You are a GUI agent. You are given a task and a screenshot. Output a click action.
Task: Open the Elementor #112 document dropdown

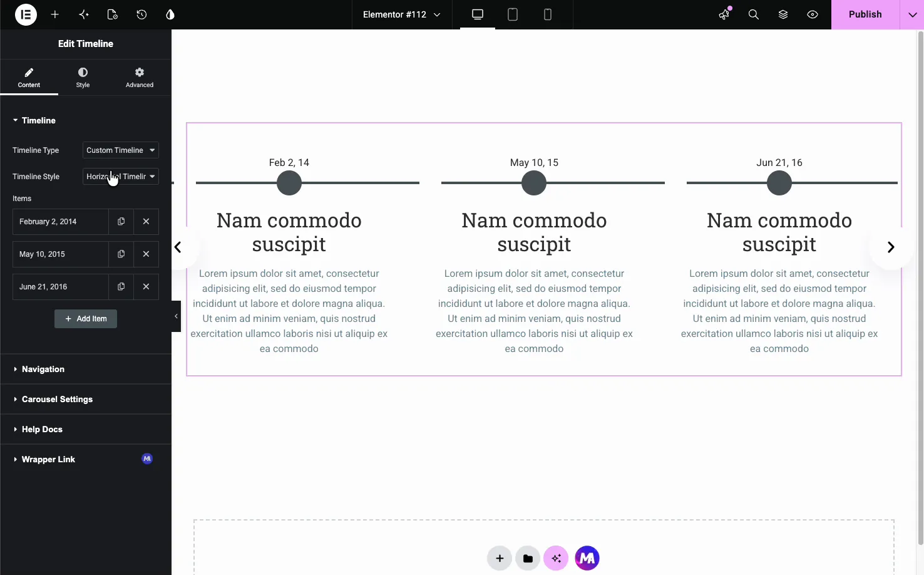tap(401, 14)
